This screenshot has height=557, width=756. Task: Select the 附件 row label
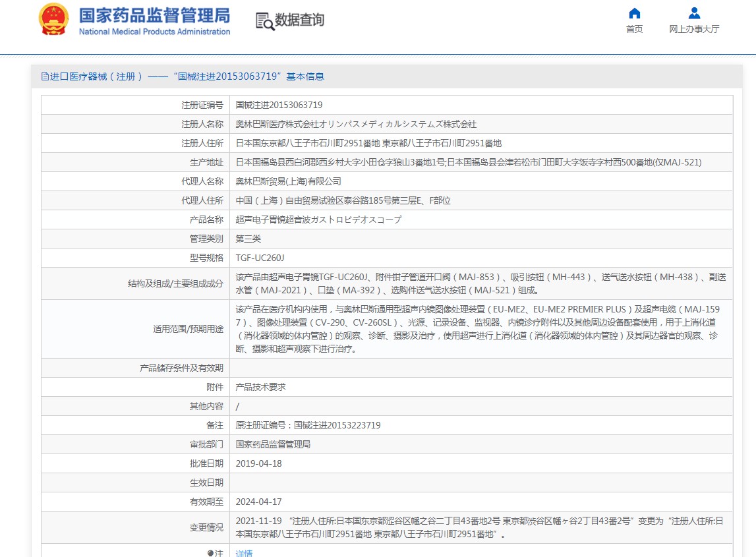click(215, 387)
